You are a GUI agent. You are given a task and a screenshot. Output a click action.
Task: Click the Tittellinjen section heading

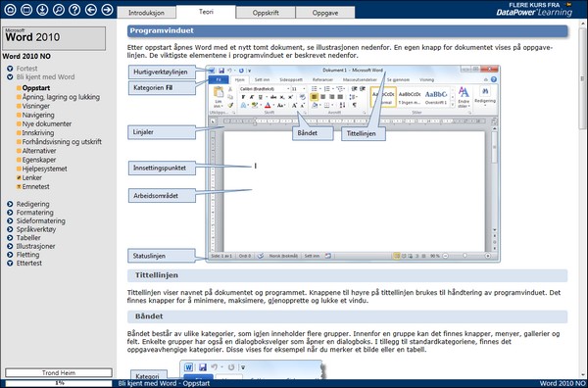347,275
